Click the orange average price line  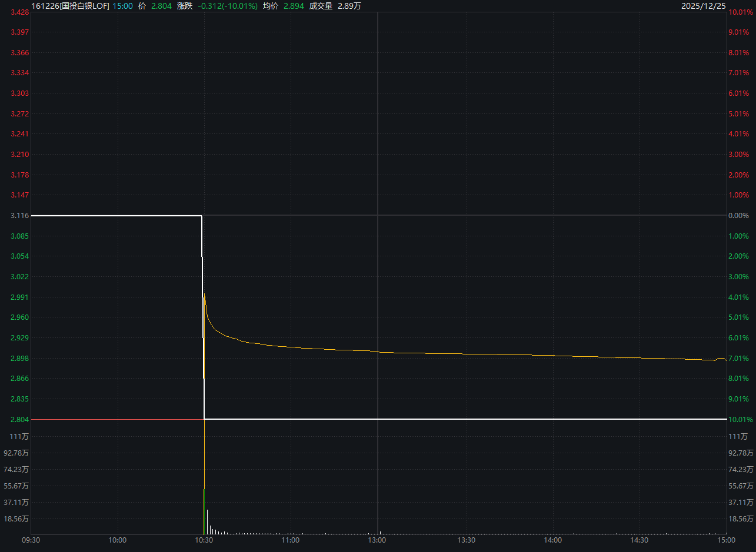412,353
